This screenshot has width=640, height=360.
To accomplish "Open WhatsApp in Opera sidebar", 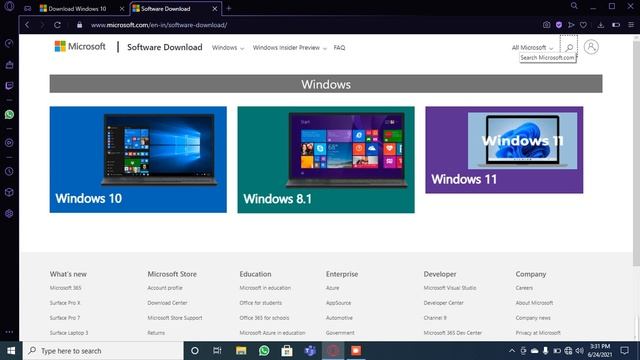I will [9, 114].
